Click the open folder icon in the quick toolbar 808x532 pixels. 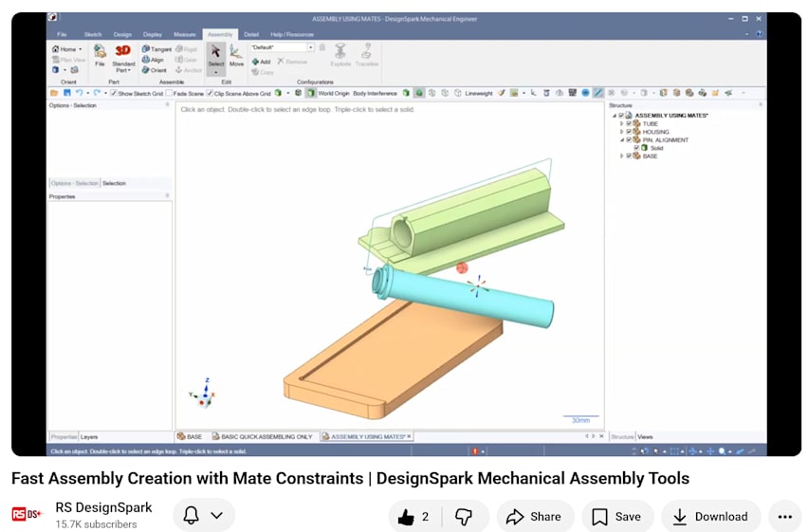tap(54, 93)
